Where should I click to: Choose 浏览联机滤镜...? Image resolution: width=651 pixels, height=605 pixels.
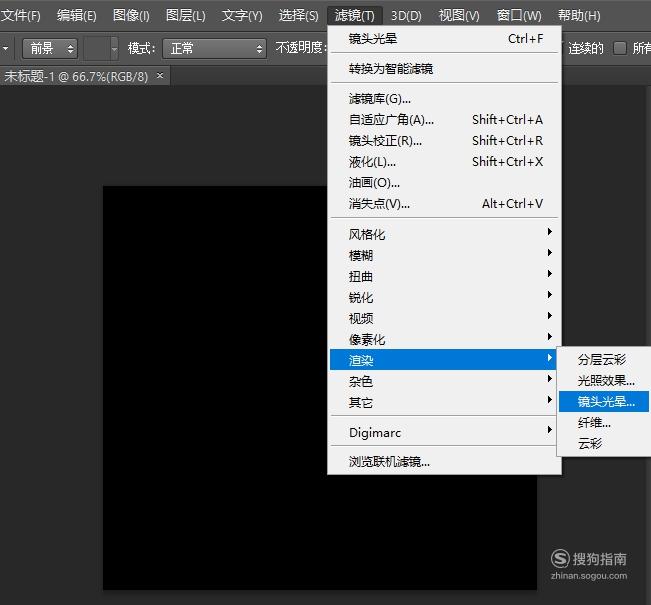pyautogui.click(x=444, y=461)
